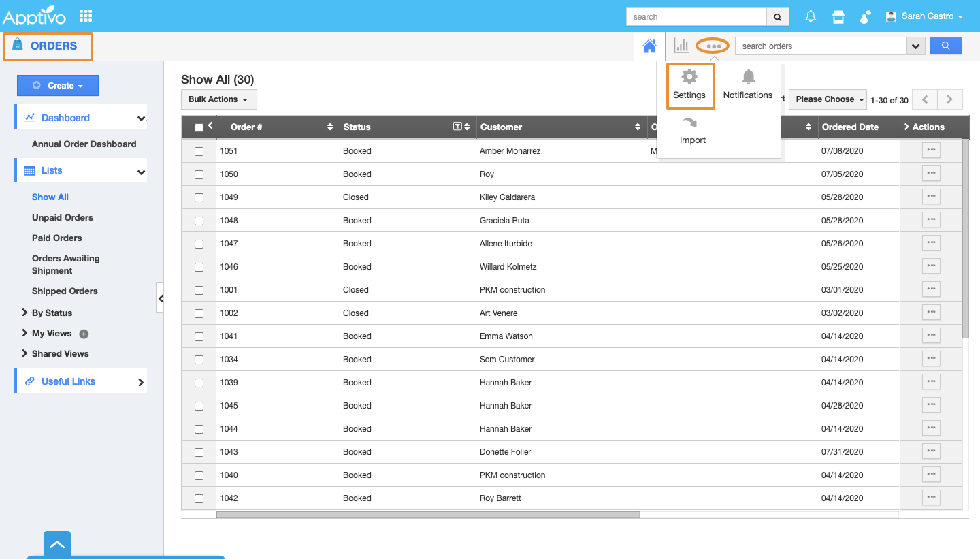Click the blue search orders magnifier button

tap(945, 46)
